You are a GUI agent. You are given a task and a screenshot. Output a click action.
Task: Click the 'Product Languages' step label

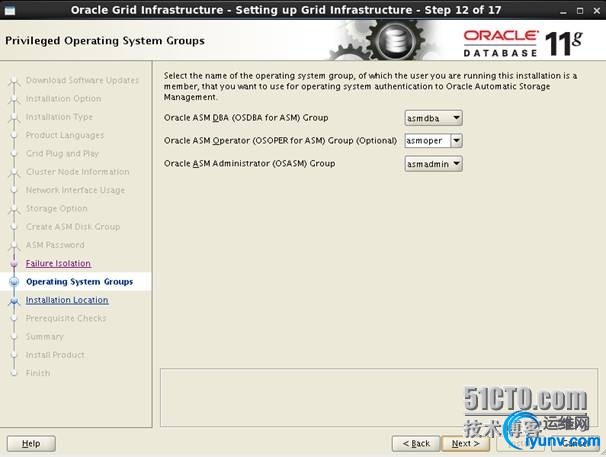click(x=65, y=135)
